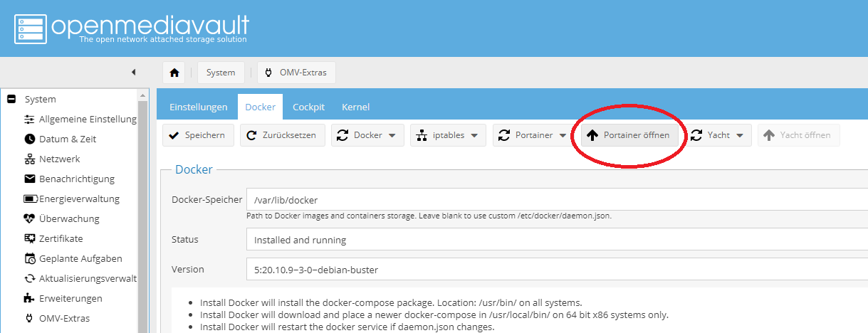The width and height of the screenshot is (868, 333).
Task: Click the refresh icon for Aktualisierungsverwaltung
Action: pyautogui.click(x=29, y=278)
